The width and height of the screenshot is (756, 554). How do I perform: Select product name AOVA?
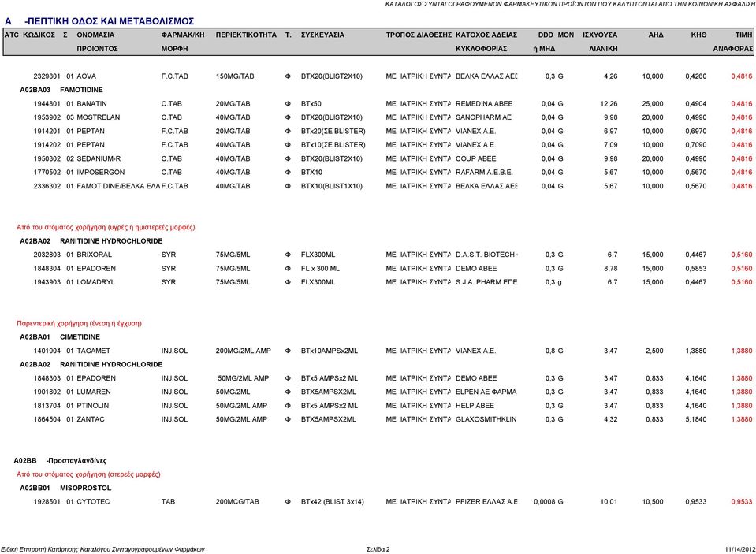(86, 76)
